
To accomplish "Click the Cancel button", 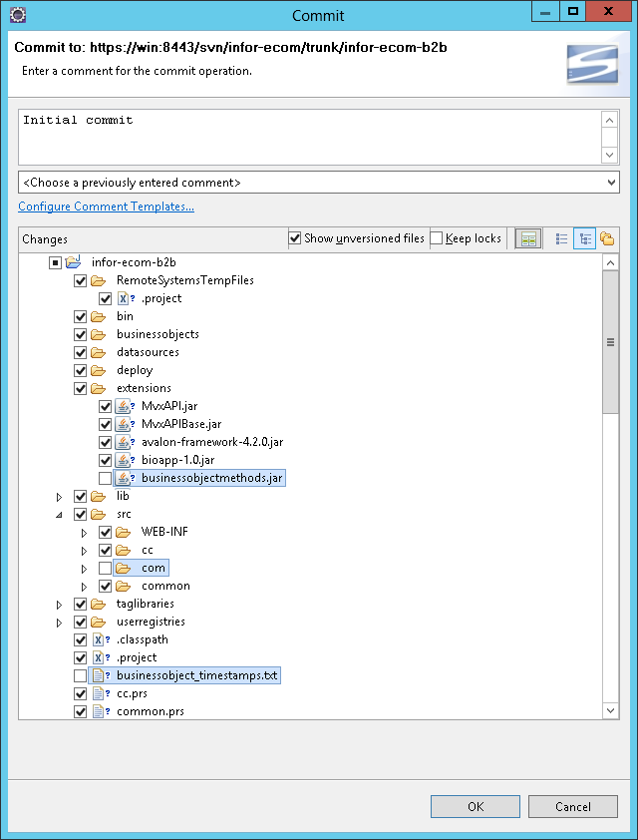I will coord(572,806).
